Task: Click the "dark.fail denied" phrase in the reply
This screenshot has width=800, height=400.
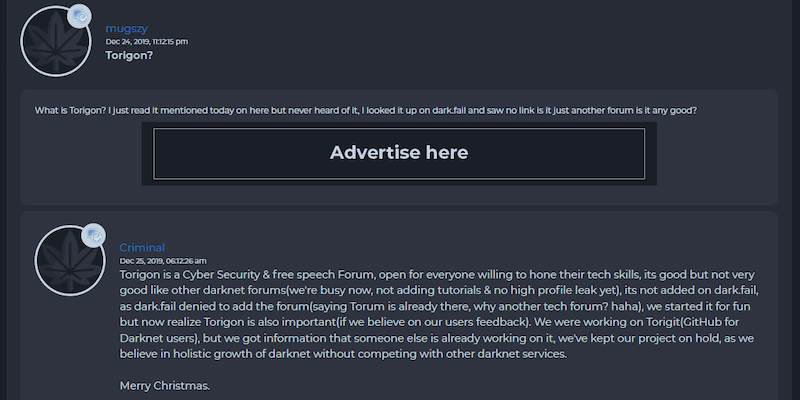Action: pos(173,307)
